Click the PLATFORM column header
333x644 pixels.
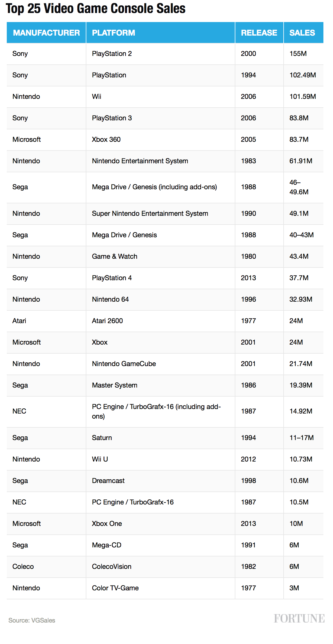click(x=113, y=33)
